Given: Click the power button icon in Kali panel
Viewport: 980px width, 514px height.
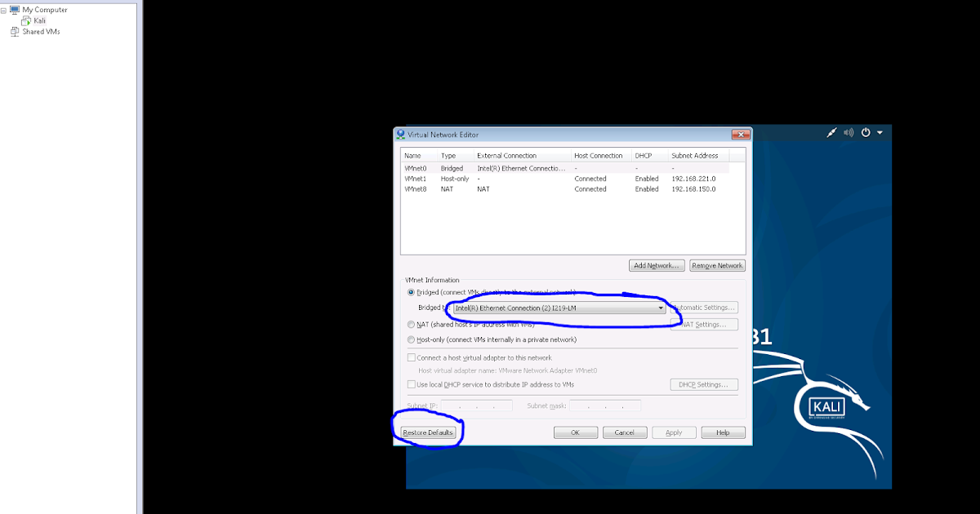Looking at the screenshot, I should tap(866, 132).
